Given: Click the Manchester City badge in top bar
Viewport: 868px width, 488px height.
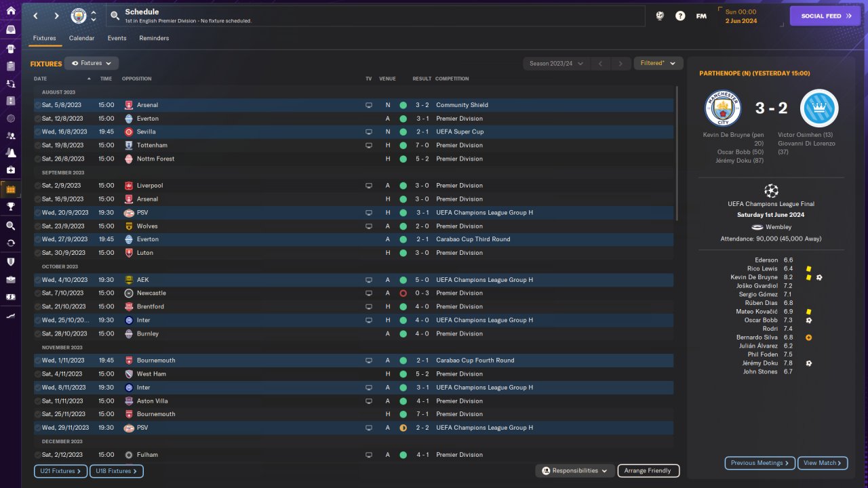Looking at the screenshot, I should point(79,16).
